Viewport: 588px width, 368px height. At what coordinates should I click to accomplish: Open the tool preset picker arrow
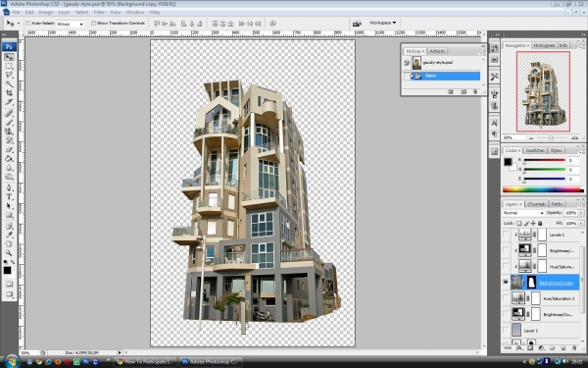click(19, 24)
